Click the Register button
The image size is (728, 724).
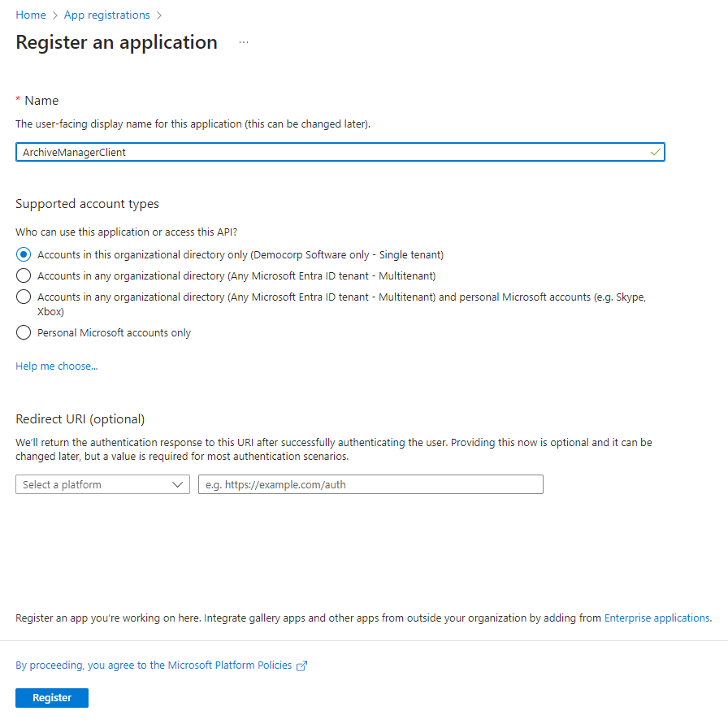coord(52,697)
